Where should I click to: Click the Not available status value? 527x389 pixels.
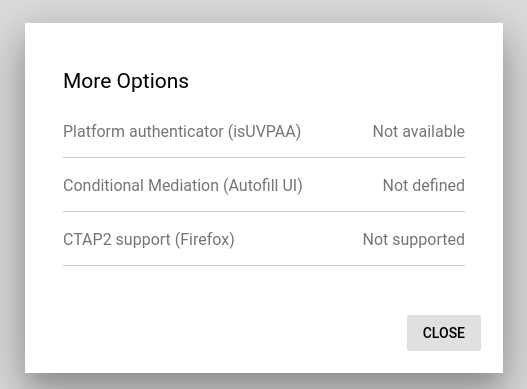pyautogui.click(x=419, y=131)
